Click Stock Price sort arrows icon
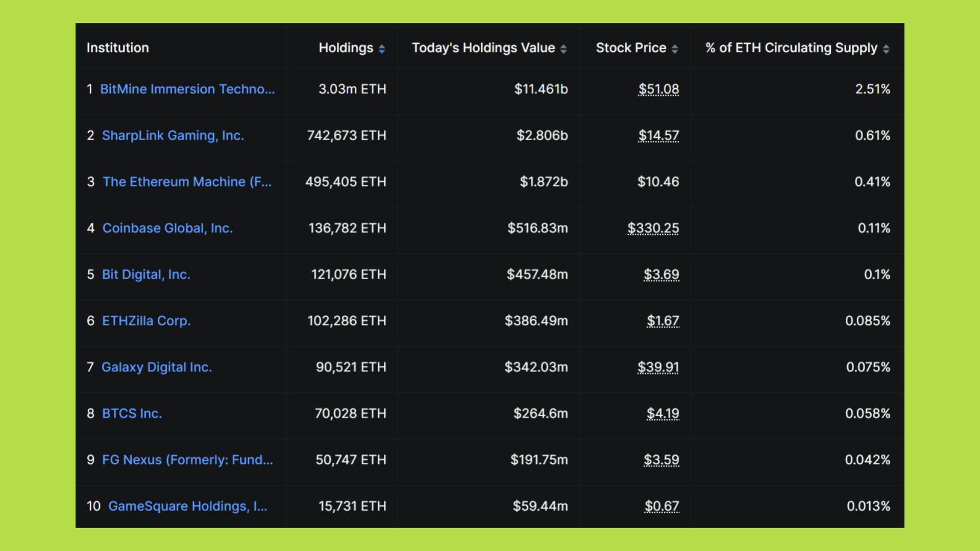The image size is (980, 551). pyautogui.click(x=675, y=48)
